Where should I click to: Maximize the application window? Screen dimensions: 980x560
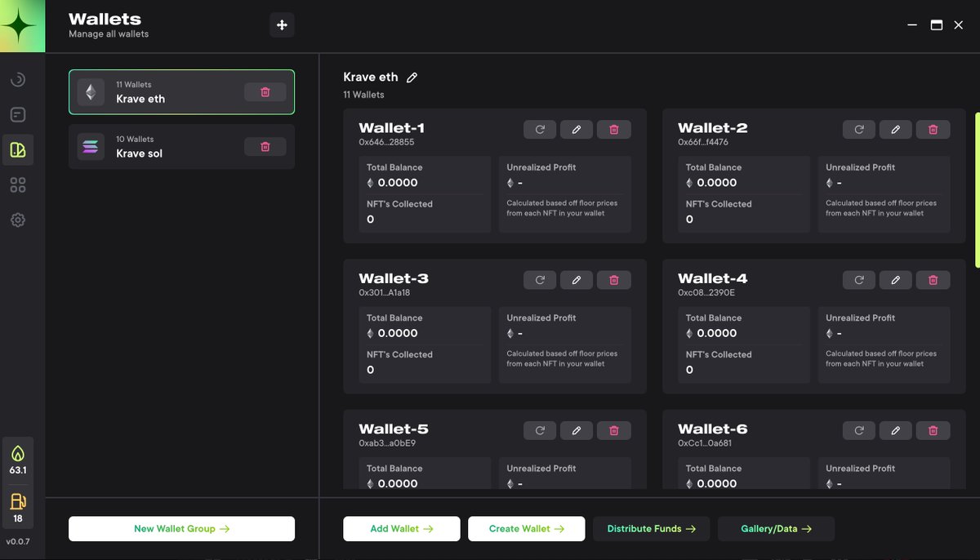click(937, 25)
